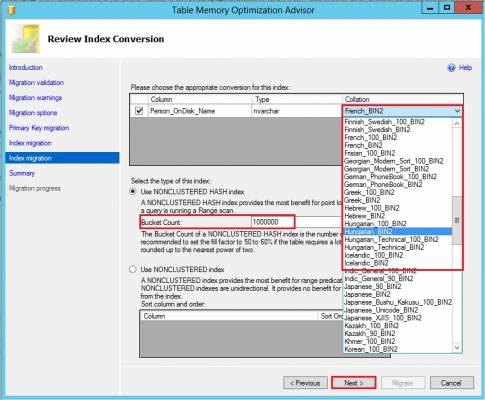Choose Kazakh_100_BIN2 collation

click(x=371, y=326)
